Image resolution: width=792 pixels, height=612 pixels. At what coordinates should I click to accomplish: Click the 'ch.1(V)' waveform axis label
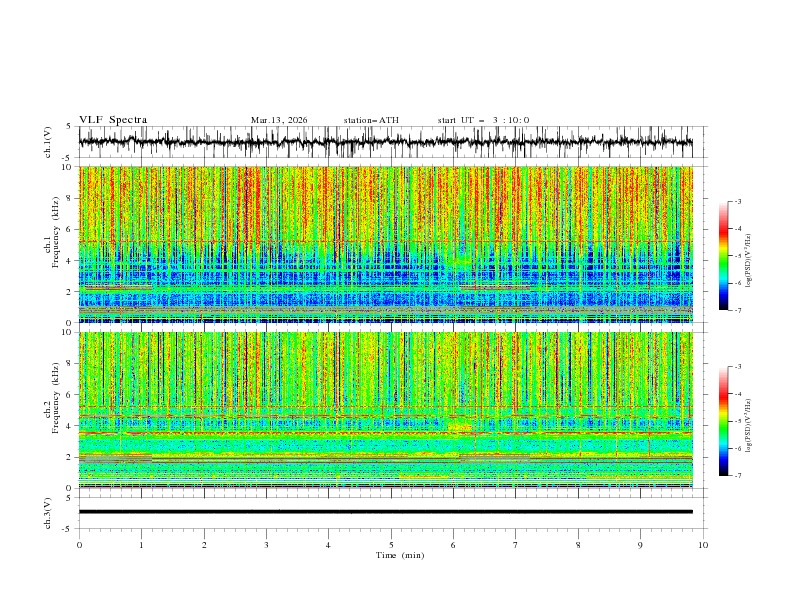tap(48, 142)
